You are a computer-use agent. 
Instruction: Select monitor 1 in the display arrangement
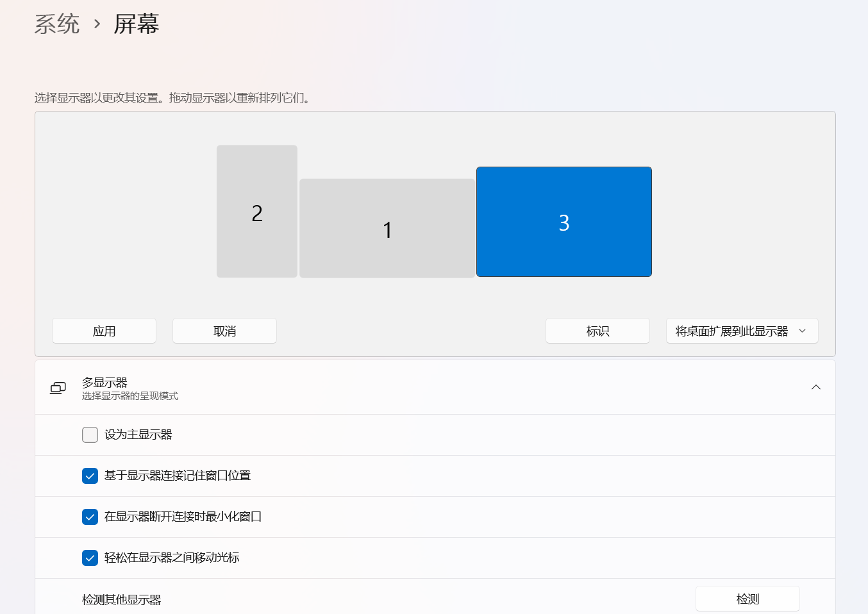387,228
